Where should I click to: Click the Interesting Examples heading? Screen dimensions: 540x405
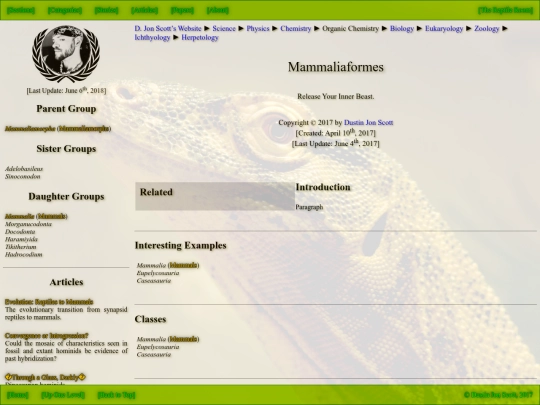pyautogui.click(x=180, y=245)
